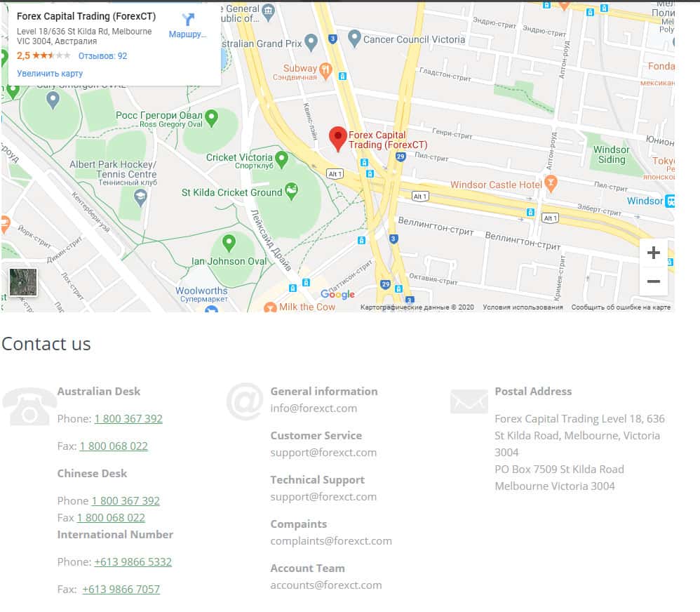Click the Subway restaurant map marker
This screenshot has height=612, width=700.
point(325,69)
